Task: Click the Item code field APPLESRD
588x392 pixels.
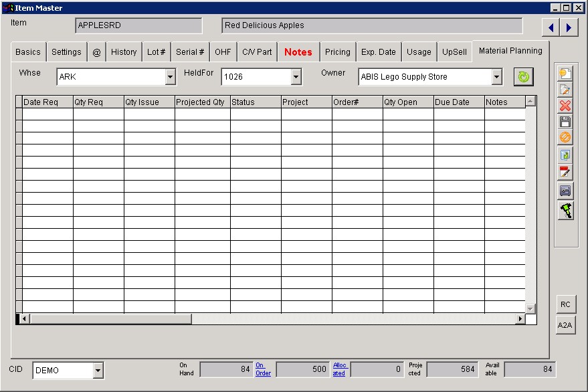Action: pyautogui.click(x=138, y=25)
